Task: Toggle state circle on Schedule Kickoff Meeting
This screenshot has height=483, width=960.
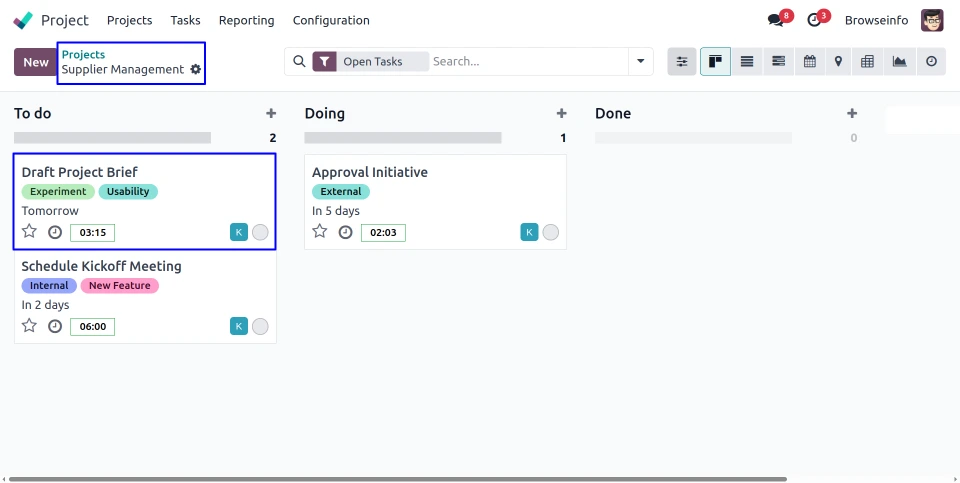Action: (x=260, y=326)
